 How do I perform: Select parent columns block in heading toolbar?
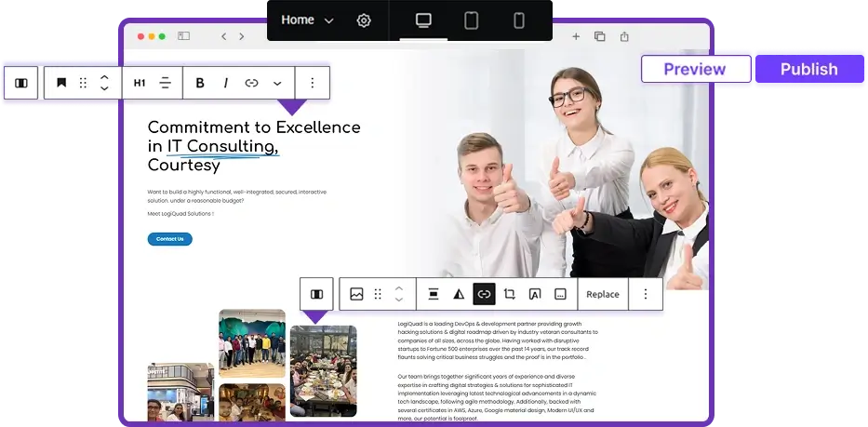point(21,83)
